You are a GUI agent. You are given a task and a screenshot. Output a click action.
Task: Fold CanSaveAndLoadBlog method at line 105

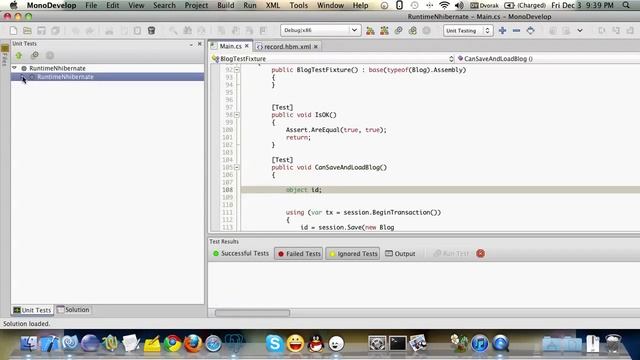(x=237, y=167)
